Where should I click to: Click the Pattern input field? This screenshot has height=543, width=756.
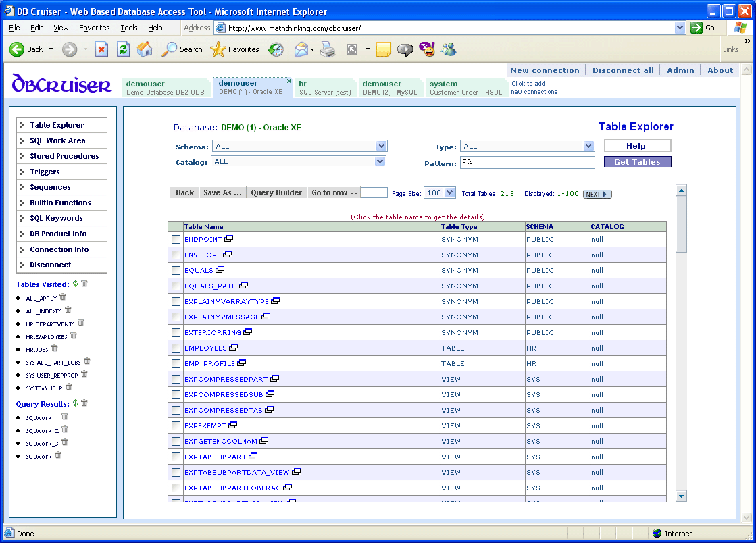(527, 162)
